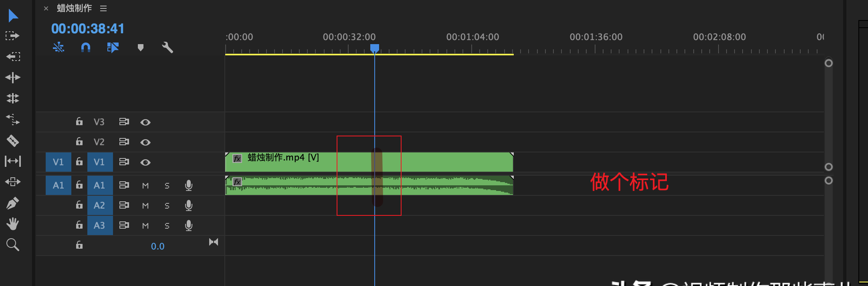Screen dimensions: 868x286
Task: Toggle Snap in Timeline magnet icon
Action: tap(86, 48)
